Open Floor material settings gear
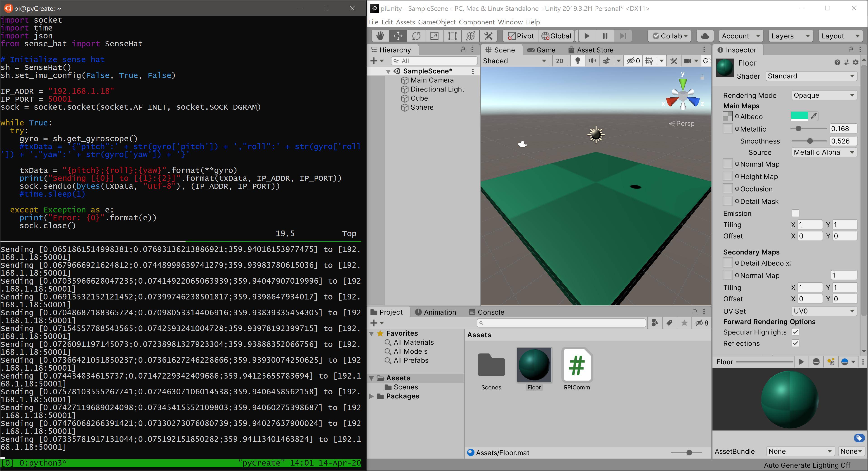Viewport: 868px width, 471px height. 855,63
